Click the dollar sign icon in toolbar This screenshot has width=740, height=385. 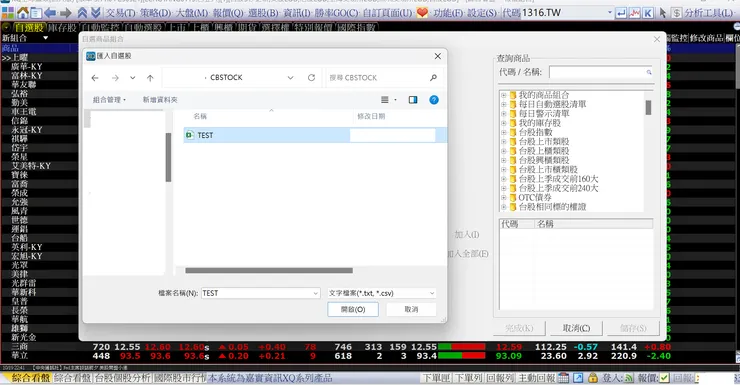click(x=677, y=13)
